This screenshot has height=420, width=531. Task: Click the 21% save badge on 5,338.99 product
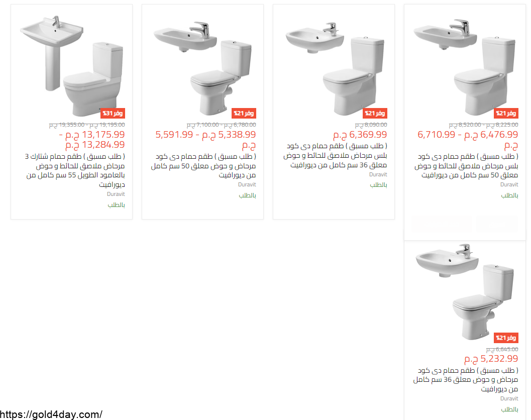[244, 113]
